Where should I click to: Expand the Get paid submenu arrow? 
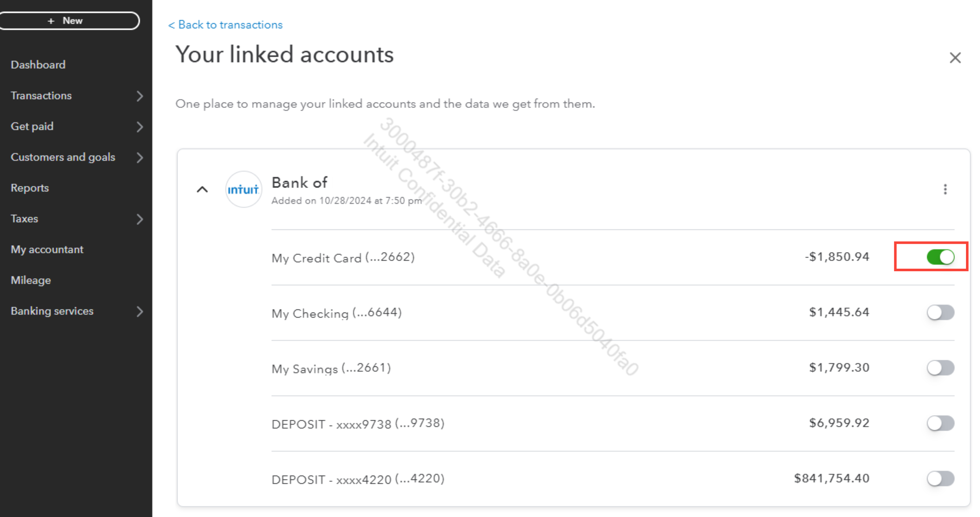coord(140,127)
